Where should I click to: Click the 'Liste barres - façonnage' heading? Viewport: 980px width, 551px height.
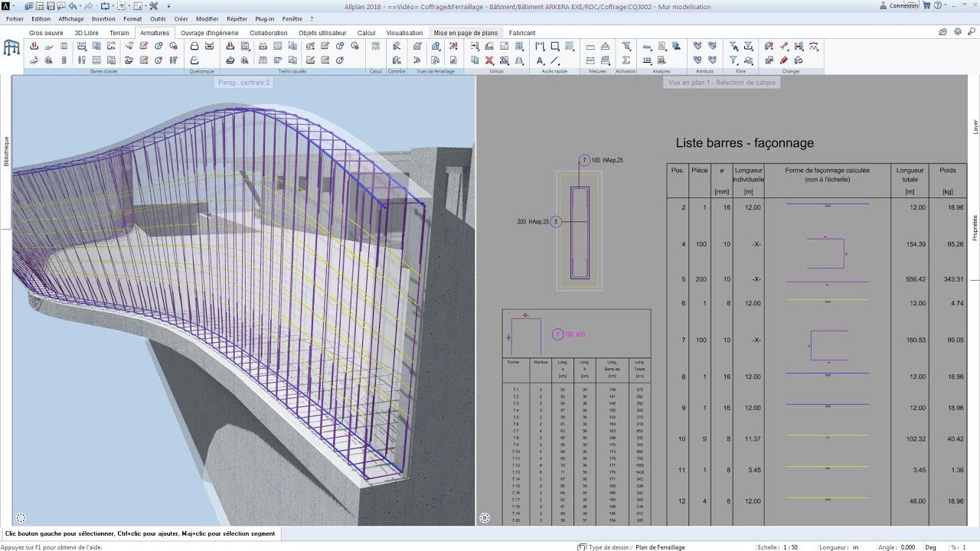tap(744, 143)
